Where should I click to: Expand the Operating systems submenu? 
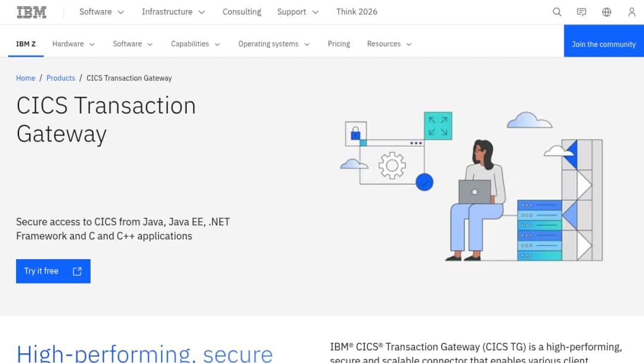click(274, 44)
